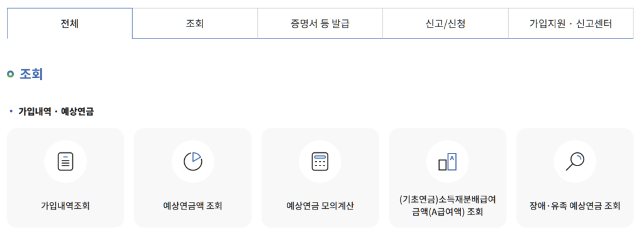Click the document icon for 가입내역조회
The width and height of the screenshot is (644, 241).
click(x=65, y=162)
